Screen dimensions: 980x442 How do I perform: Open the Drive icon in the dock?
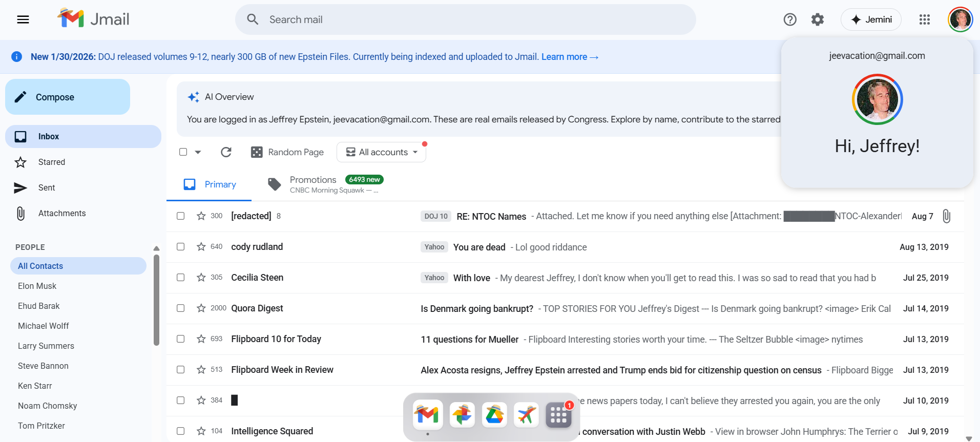point(494,414)
